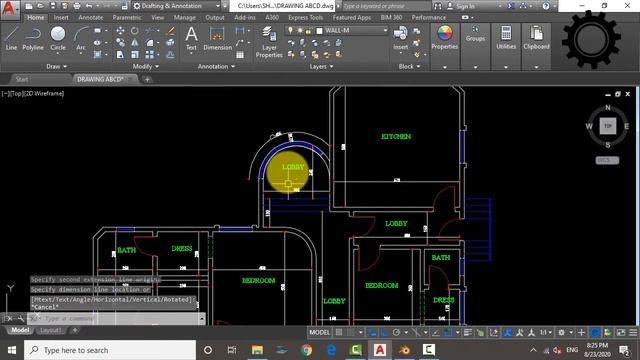Viewport: 640px width, 360px height.
Task: Expand the Layers panel
Action: (321, 66)
